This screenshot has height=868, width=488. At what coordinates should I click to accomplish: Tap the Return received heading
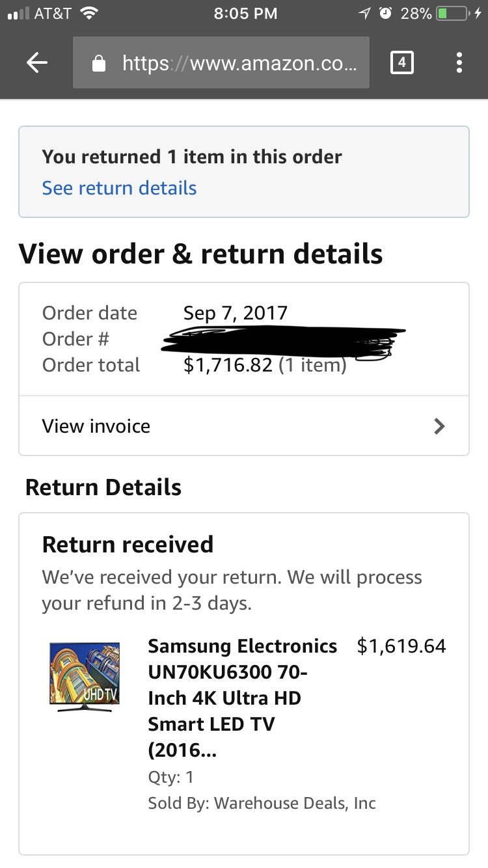tap(128, 544)
